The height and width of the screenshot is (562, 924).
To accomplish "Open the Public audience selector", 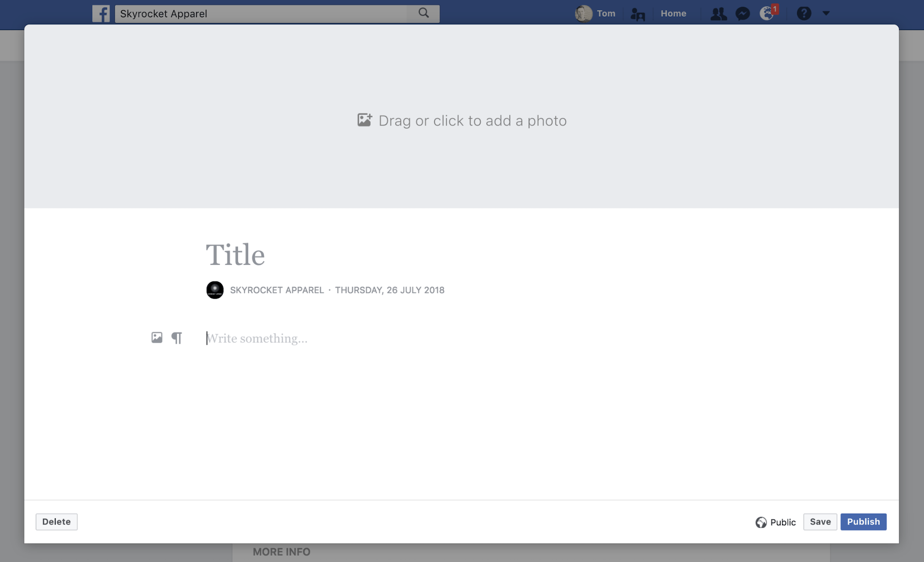I will coord(777,521).
